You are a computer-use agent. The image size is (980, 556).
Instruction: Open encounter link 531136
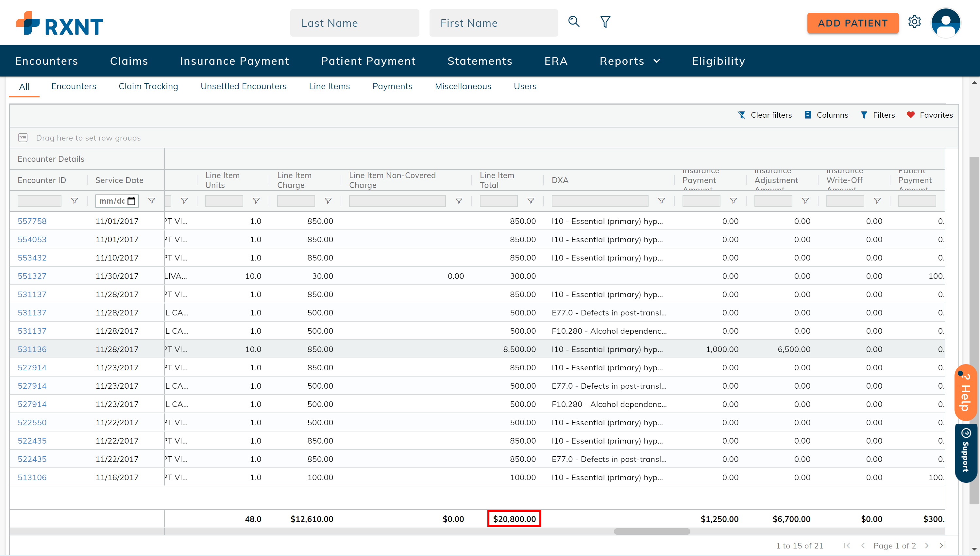tap(32, 349)
